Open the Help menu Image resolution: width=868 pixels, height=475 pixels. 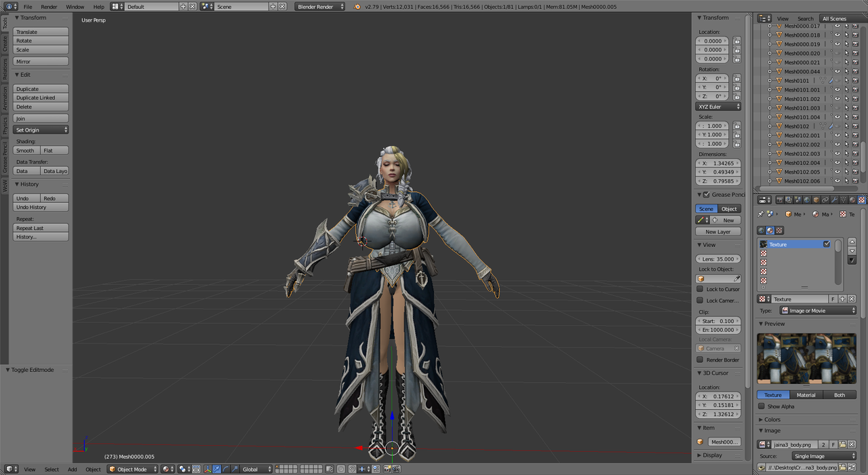[99, 6]
